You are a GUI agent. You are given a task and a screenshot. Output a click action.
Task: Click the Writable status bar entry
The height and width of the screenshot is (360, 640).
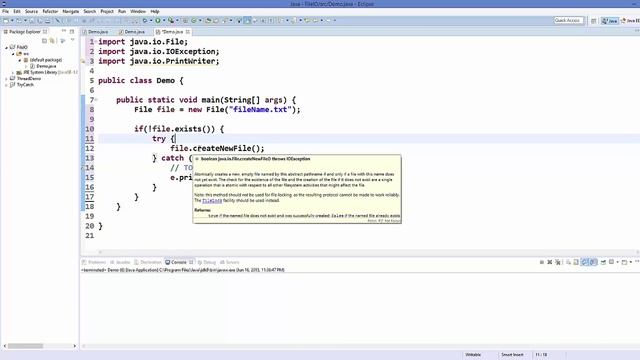tap(473, 355)
